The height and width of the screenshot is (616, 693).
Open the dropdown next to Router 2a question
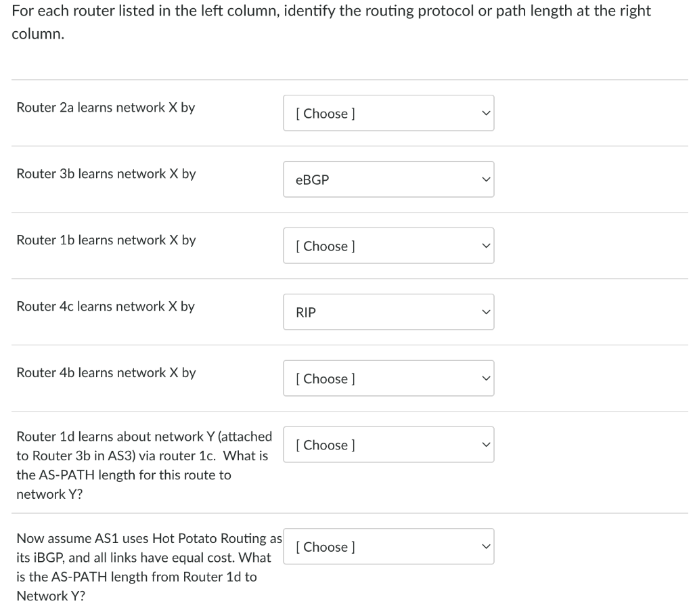click(388, 113)
